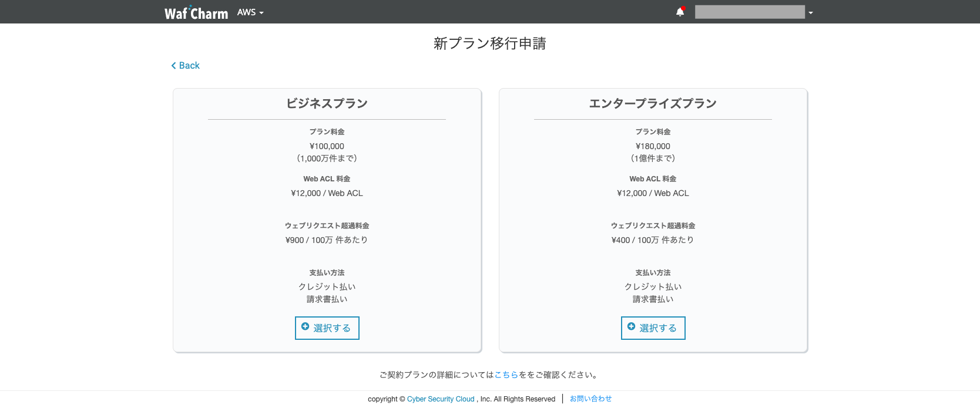Open the こちら plan details link
Viewport: 980px width, 405px height.
click(506, 375)
